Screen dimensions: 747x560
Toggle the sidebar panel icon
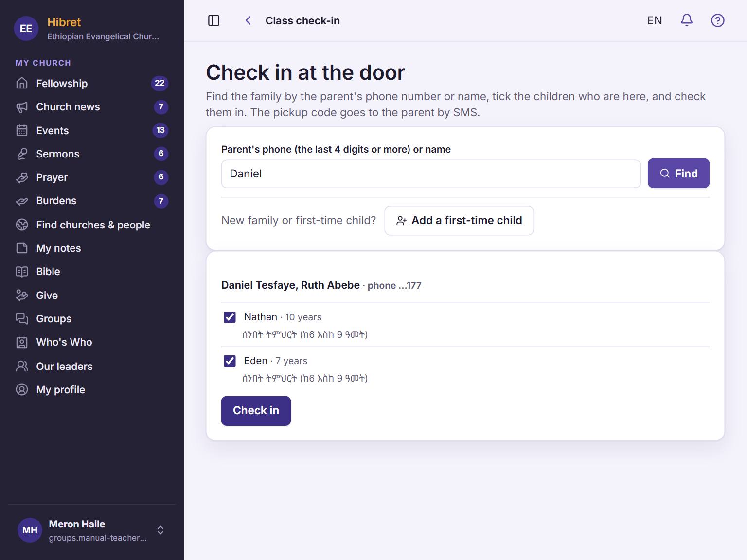pyautogui.click(x=213, y=20)
